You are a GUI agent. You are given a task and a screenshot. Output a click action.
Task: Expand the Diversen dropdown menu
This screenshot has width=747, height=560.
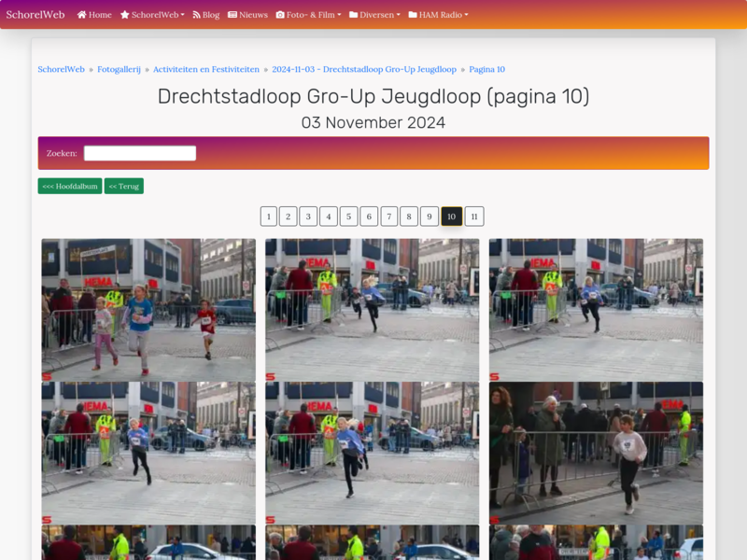(375, 15)
